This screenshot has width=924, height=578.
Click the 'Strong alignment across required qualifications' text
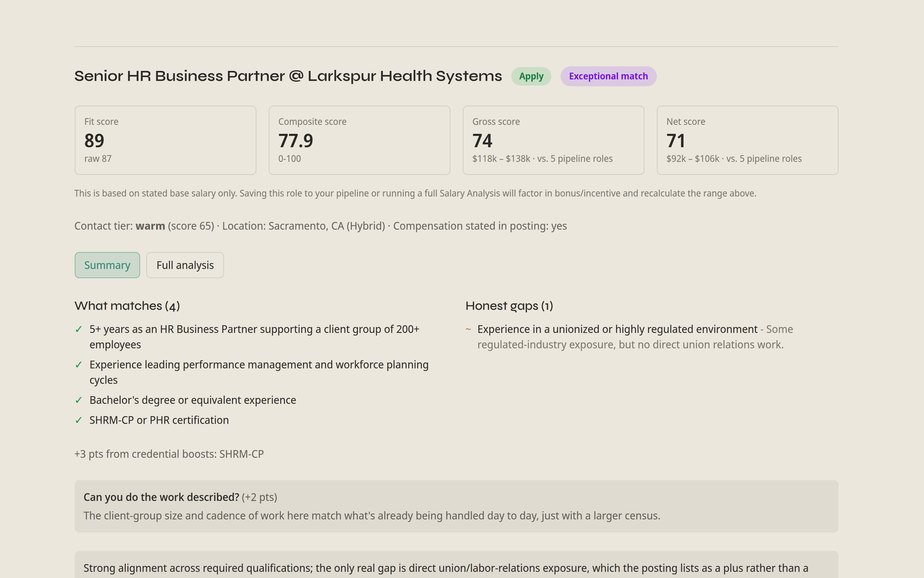click(446, 568)
